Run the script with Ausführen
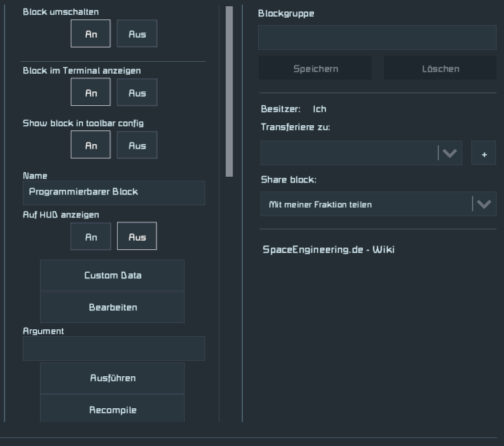This screenshot has width=504, height=446. click(x=112, y=378)
